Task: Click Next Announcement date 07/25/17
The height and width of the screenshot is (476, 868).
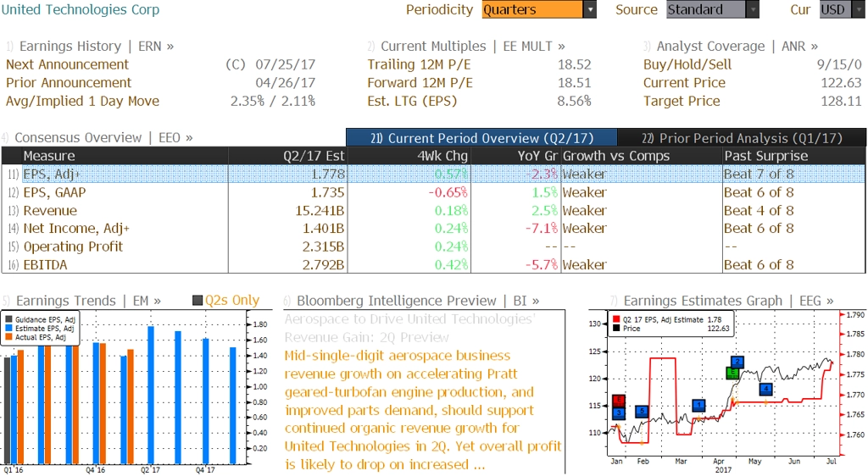Action: pos(285,64)
